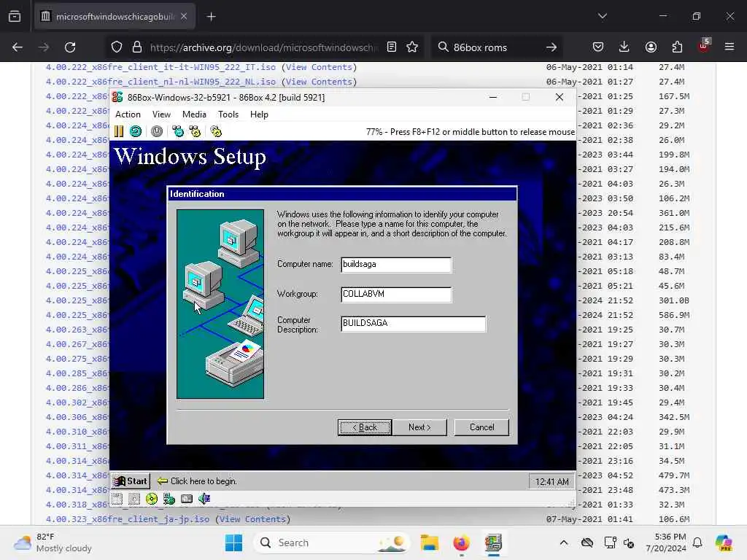Click the Computer Description field

tap(413, 324)
